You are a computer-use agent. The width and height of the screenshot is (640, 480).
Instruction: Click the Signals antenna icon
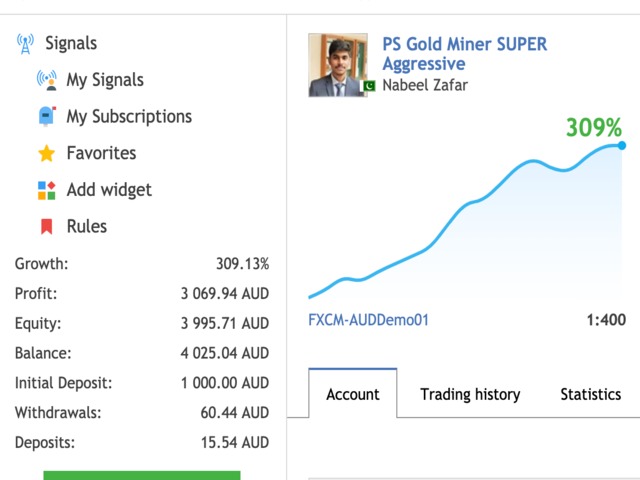tap(25, 44)
